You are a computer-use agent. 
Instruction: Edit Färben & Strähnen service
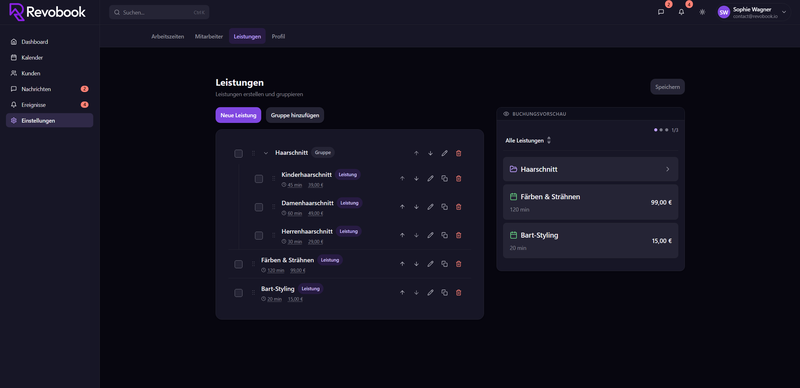click(x=430, y=264)
